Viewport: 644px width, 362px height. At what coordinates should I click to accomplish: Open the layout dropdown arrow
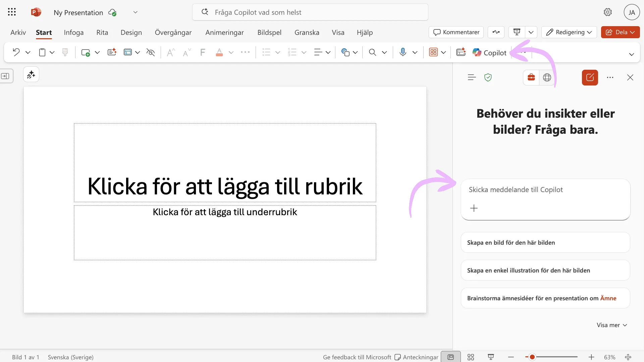pos(138,53)
